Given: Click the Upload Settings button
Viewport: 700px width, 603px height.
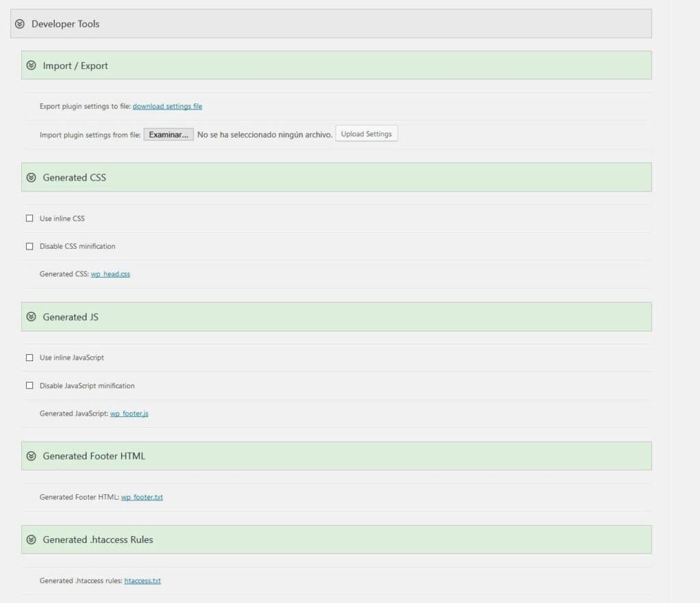Looking at the screenshot, I should tap(366, 134).
